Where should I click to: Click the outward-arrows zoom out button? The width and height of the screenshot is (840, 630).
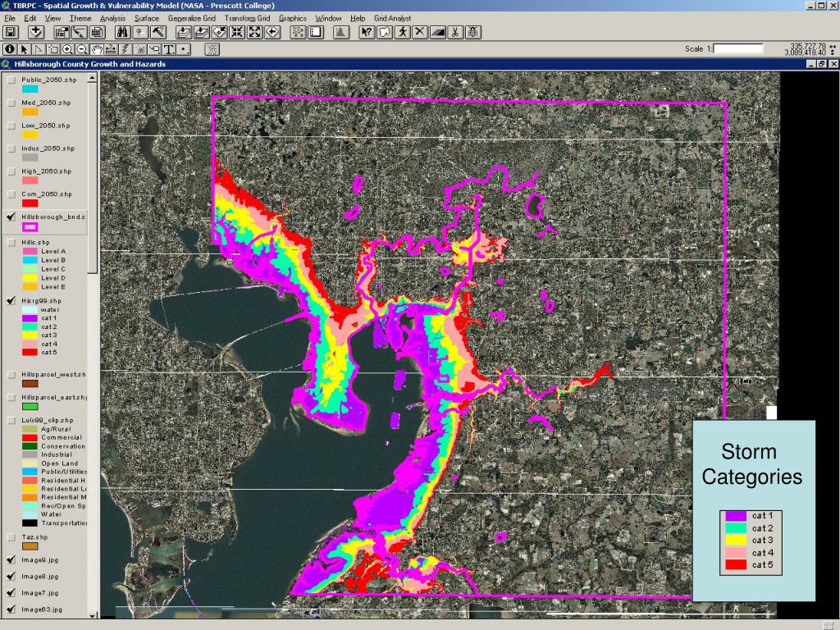click(x=254, y=33)
